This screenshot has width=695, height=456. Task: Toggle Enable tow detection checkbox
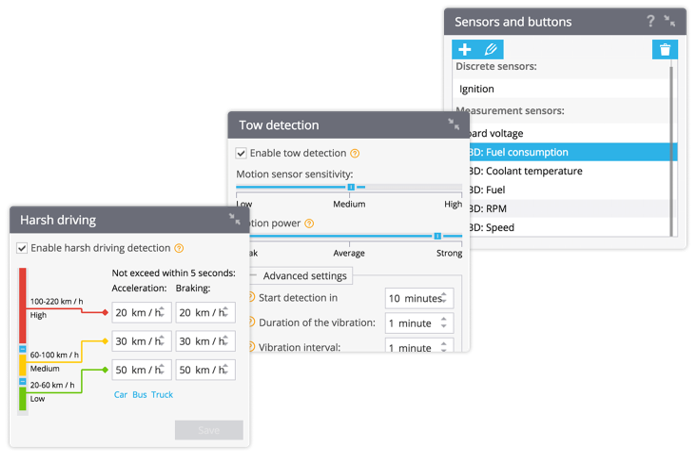pos(241,153)
